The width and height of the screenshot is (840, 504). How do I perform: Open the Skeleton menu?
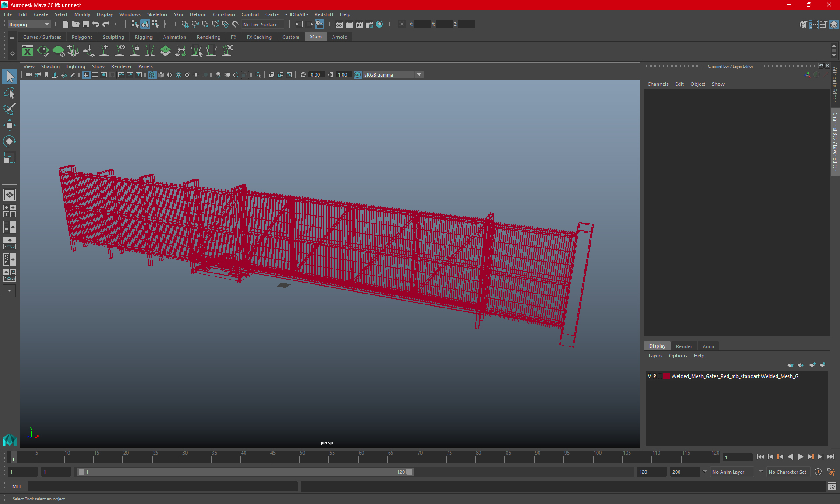(x=157, y=14)
